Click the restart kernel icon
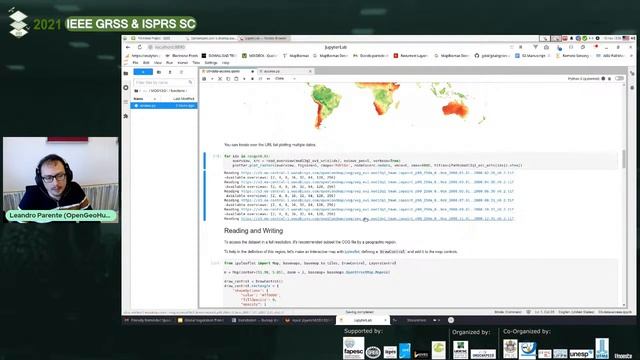The height and width of the screenshot is (360, 640). click(x=260, y=79)
